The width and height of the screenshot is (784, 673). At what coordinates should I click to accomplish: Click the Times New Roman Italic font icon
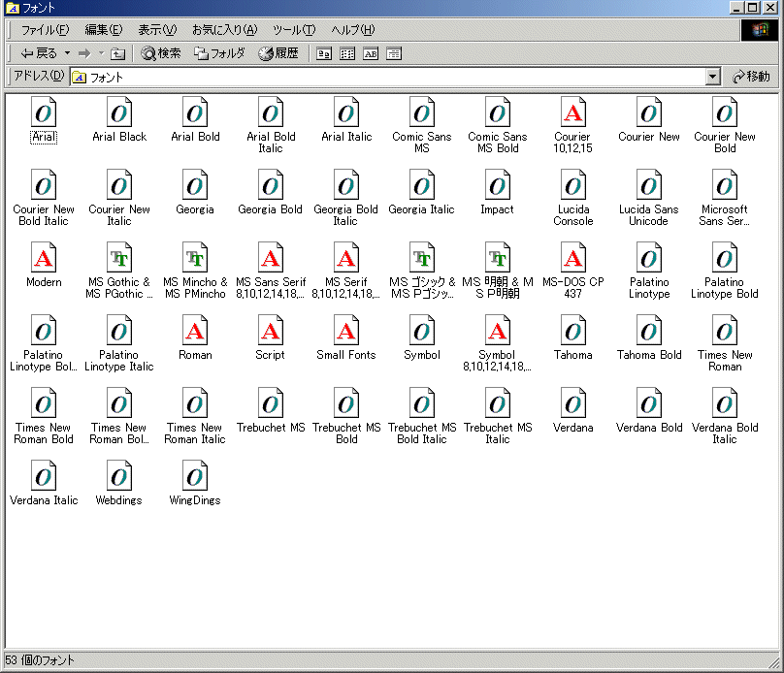pyautogui.click(x=194, y=402)
